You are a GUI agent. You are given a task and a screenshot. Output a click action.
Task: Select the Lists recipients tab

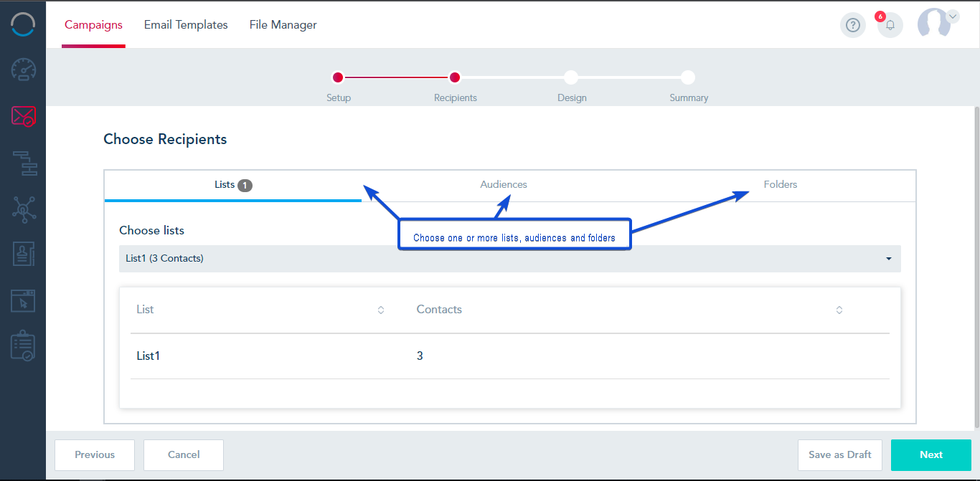click(233, 185)
